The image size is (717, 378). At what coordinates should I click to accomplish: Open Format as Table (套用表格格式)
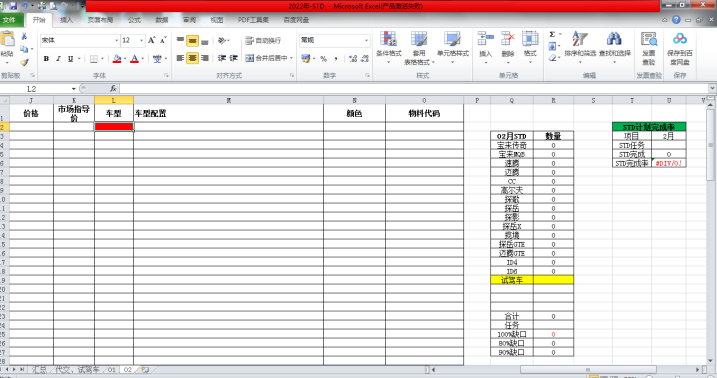click(419, 48)
